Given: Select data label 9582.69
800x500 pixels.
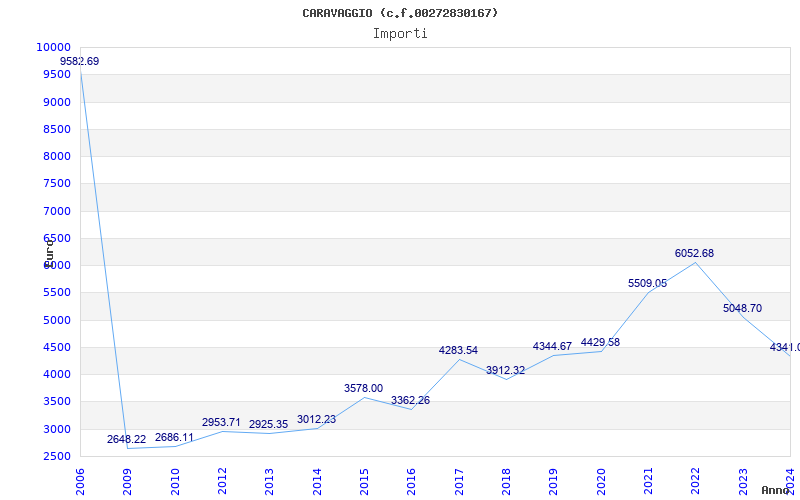Looking at the screenshot, I should click(x=80, y=61).
